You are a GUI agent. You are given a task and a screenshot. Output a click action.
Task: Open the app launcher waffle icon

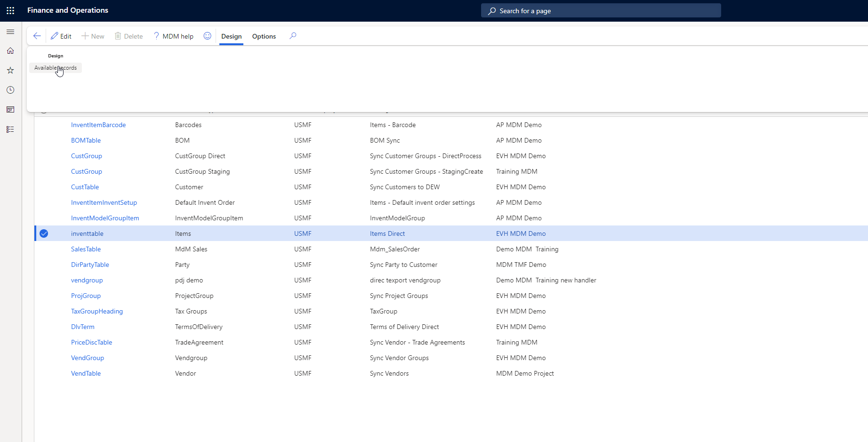tap(10, 10)
